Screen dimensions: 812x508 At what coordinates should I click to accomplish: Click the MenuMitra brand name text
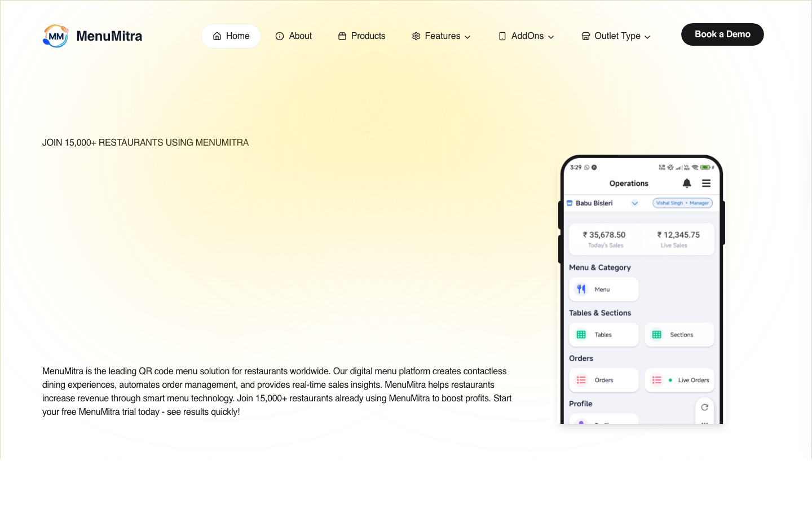[109, 36]
